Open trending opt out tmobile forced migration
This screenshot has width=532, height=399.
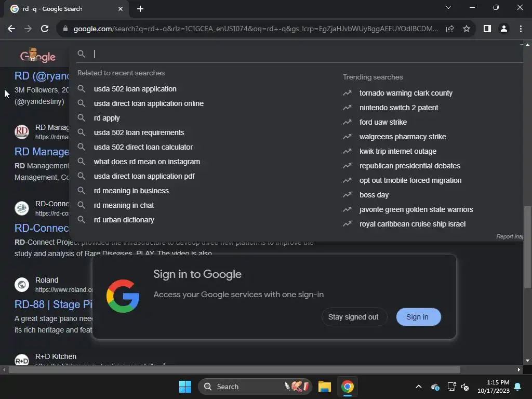(410, 180)
